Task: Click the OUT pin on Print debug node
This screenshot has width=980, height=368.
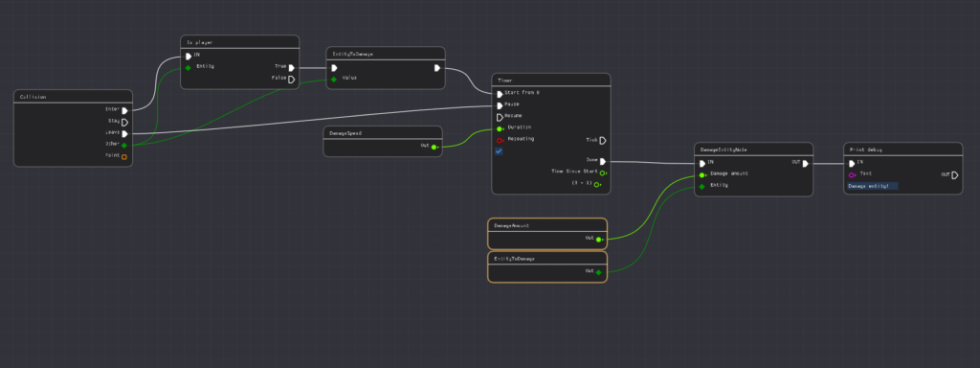Action: (954, 174)
